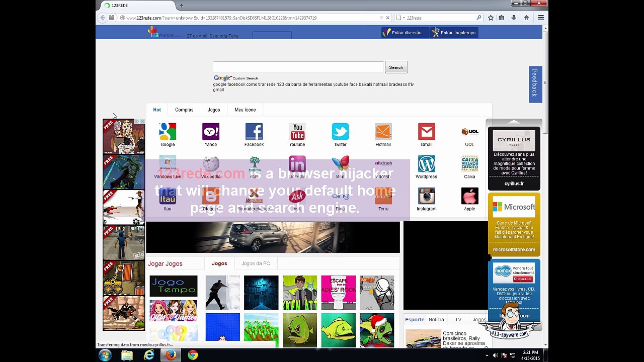Open the volume control in the tray

pos(496,355)
